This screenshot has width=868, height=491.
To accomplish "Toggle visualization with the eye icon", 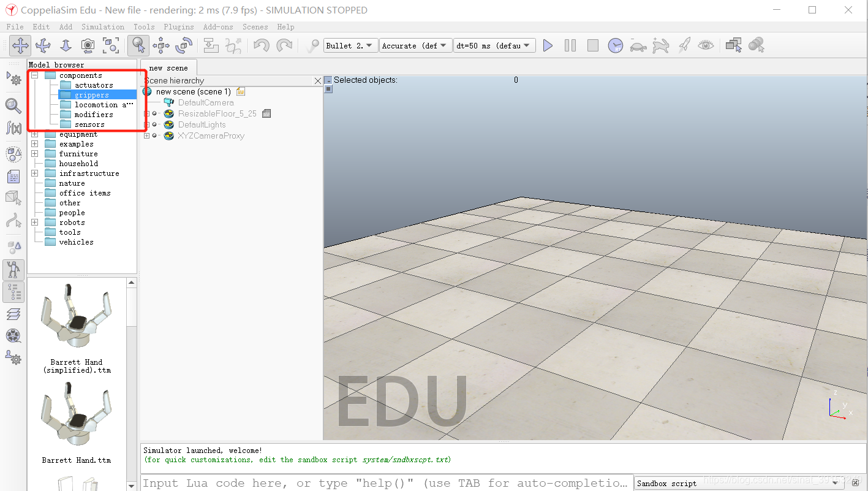I will (x=706, y=45).
